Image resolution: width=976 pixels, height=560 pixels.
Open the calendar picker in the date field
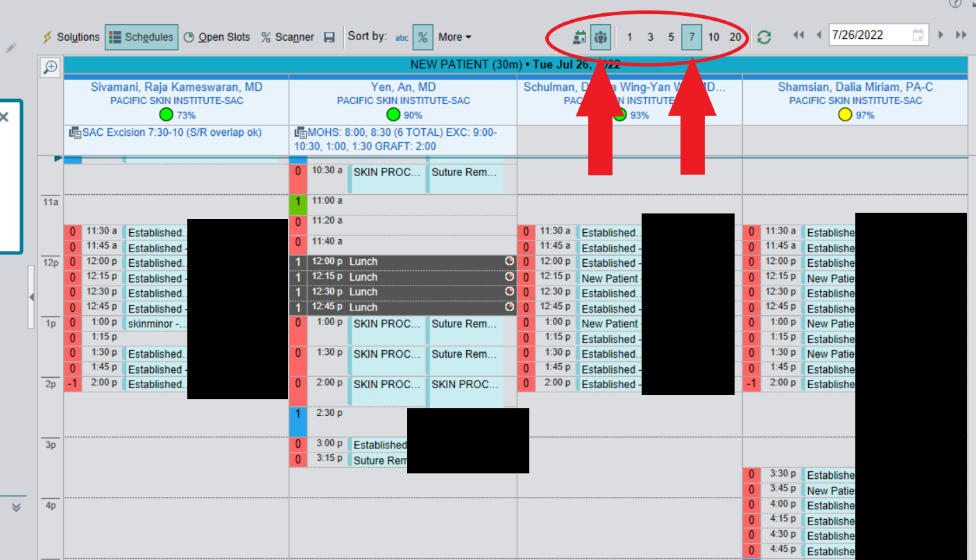point(917,33)
